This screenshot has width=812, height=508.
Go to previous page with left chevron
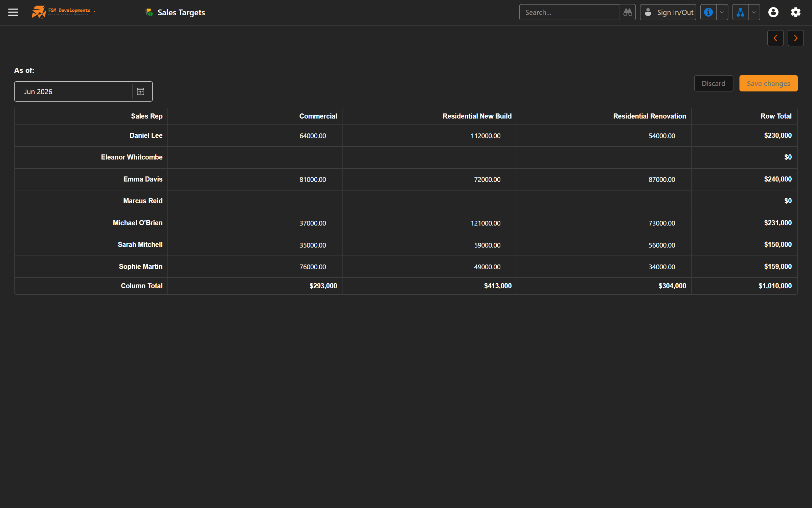[775, 38]
